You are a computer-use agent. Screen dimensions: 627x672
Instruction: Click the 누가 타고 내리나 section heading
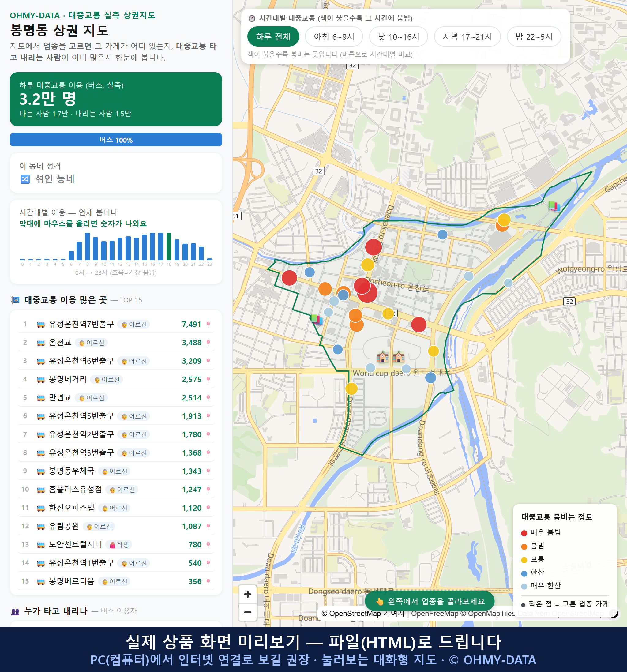pos(56,611)
